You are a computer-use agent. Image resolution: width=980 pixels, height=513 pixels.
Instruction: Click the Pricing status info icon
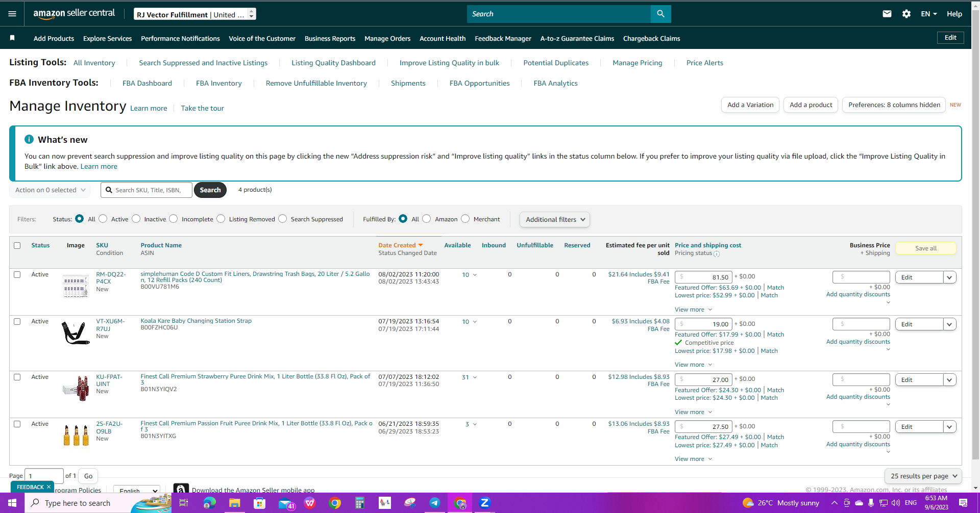pyautogui.click(x=717, y=253)
